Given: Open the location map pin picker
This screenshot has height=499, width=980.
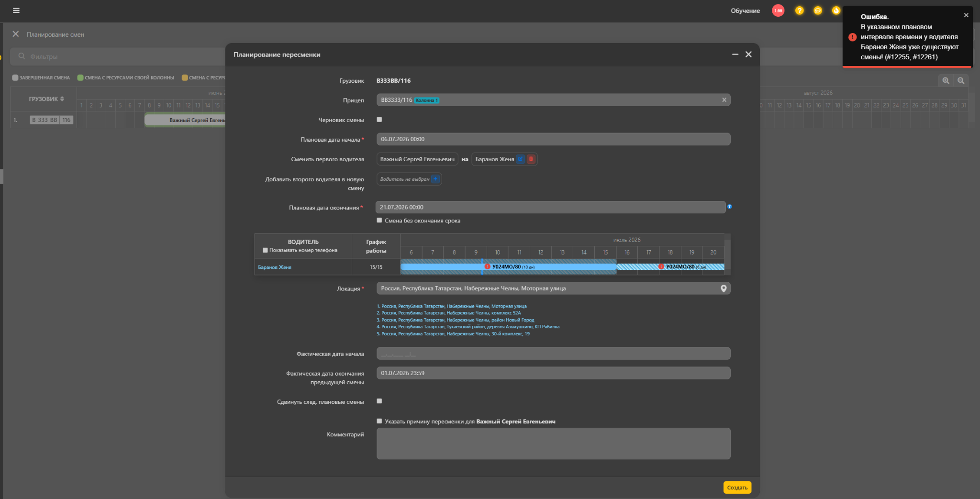Looking at the screenshot, I should coord(724,288).
